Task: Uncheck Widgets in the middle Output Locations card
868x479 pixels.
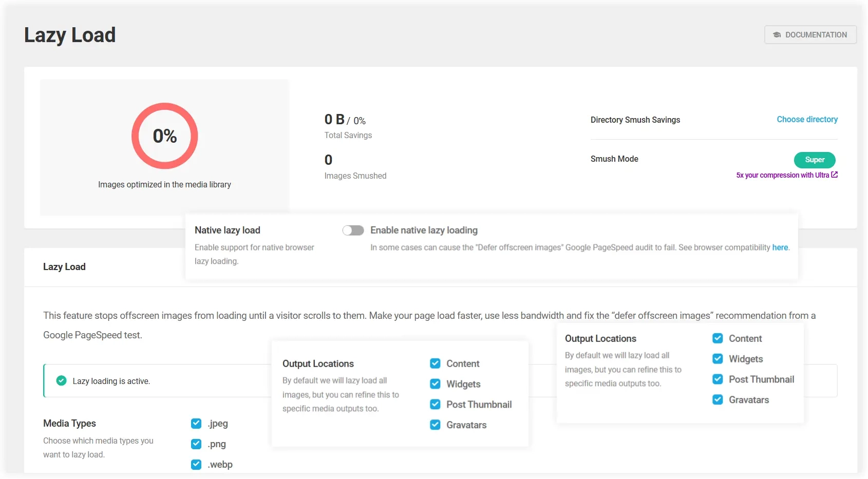Action: coord(435,384)
